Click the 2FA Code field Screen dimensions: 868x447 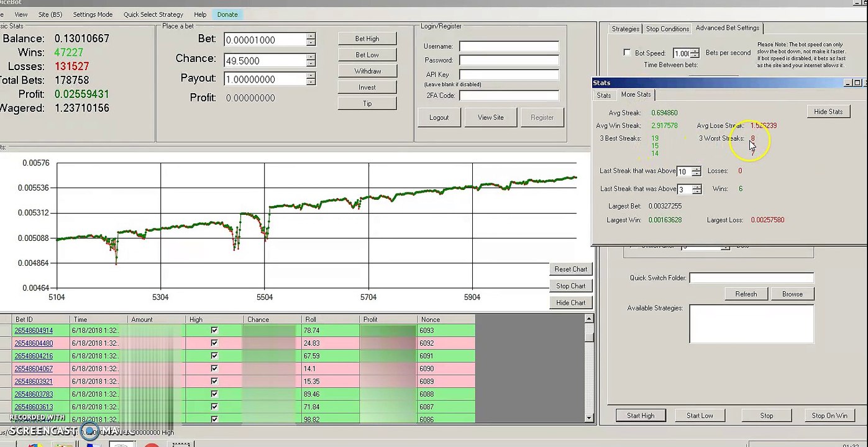point(509,96)
